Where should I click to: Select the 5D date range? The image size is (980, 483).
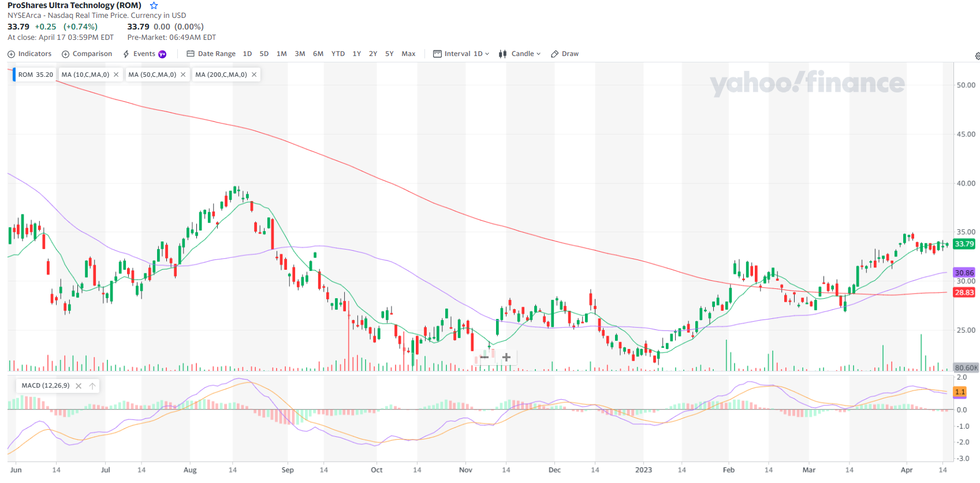(x=264, y=54)
